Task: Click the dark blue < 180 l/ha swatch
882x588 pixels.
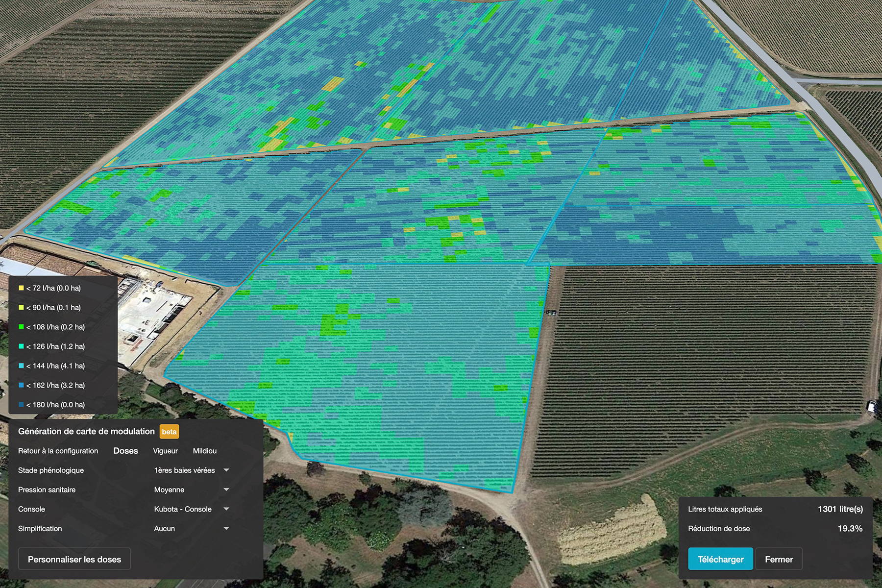Action: tap(21, 405)
